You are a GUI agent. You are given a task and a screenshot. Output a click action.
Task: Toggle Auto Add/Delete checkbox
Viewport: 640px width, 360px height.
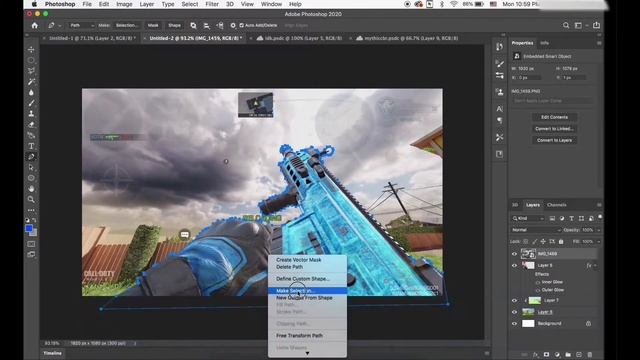point(242,25)
